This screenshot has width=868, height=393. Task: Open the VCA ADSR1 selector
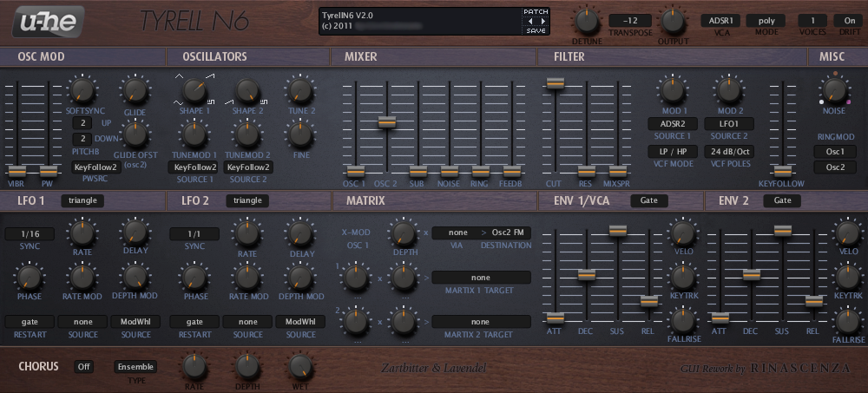click(720, 21)
